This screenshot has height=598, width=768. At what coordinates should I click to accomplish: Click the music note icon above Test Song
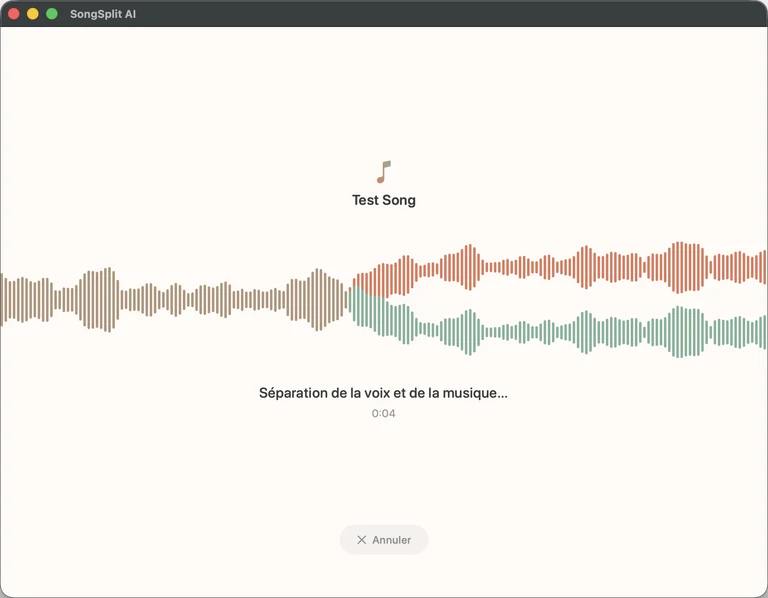(x=384, y=172)
